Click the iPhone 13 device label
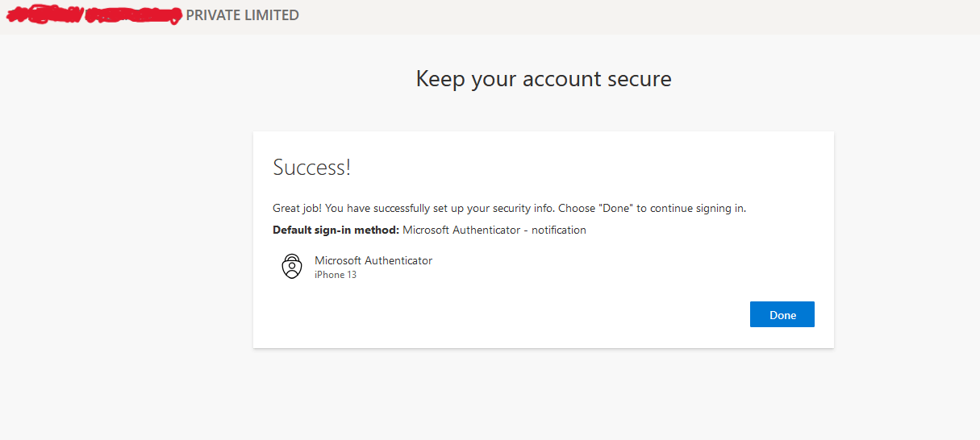Image resolution: width=980 pixels, height=440 pixels. [x=335, y=275]
